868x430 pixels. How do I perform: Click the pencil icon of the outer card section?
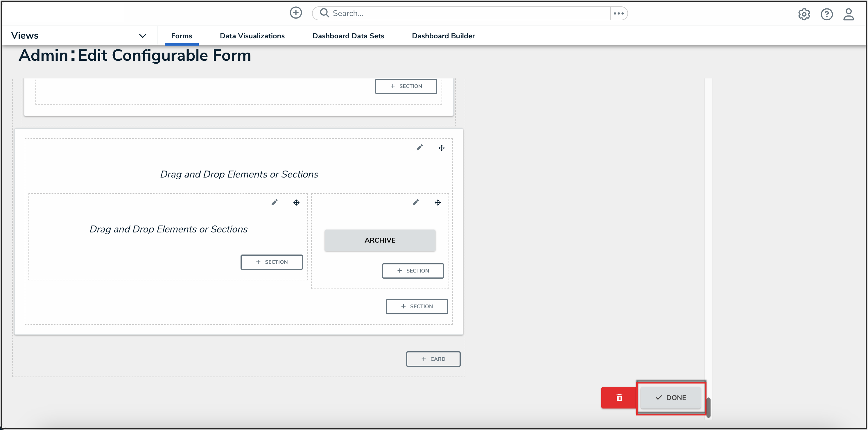click(419, 148)
